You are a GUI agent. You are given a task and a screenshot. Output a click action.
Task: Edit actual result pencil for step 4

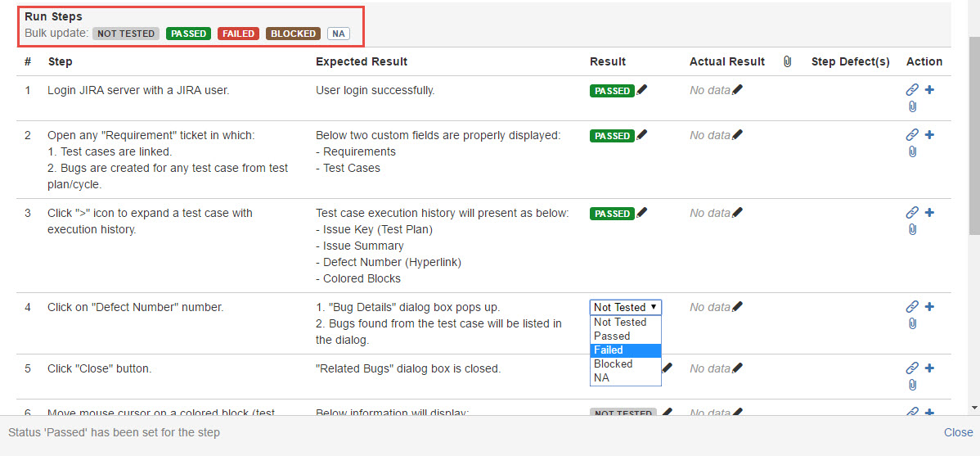[x=738, y=307]
